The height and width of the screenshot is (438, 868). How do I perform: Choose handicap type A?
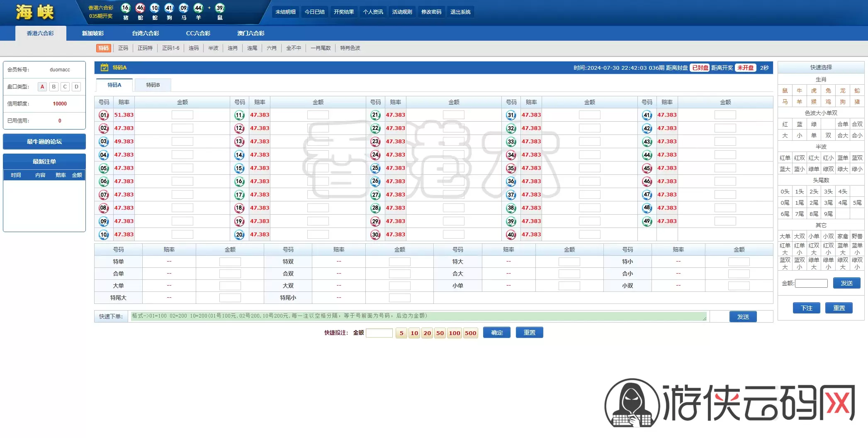point(42,87)
